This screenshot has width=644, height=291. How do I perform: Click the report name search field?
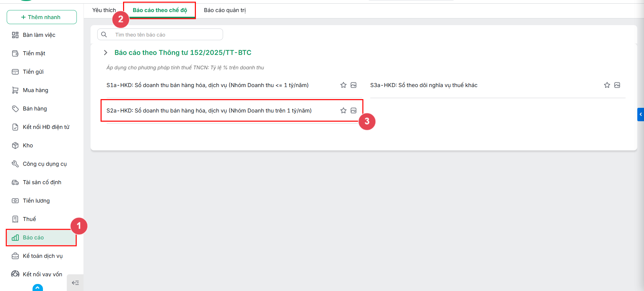point(160,34)
